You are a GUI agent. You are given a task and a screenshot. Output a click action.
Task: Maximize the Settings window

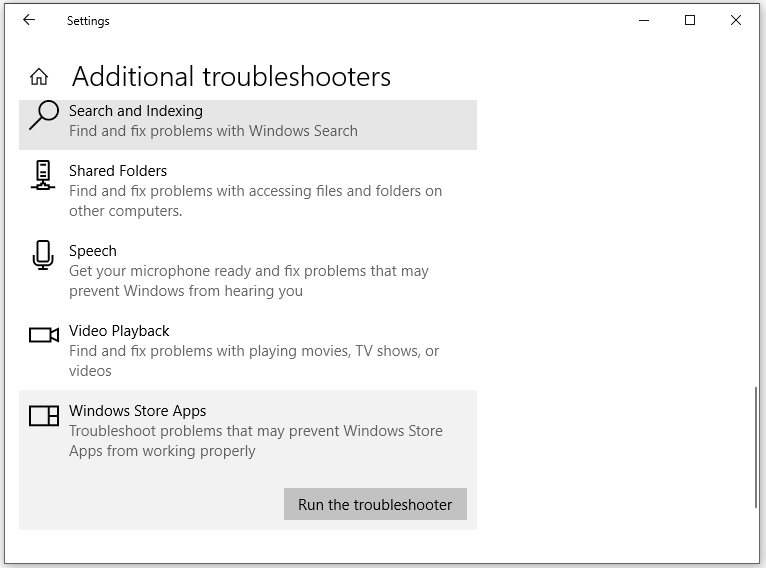689,20
